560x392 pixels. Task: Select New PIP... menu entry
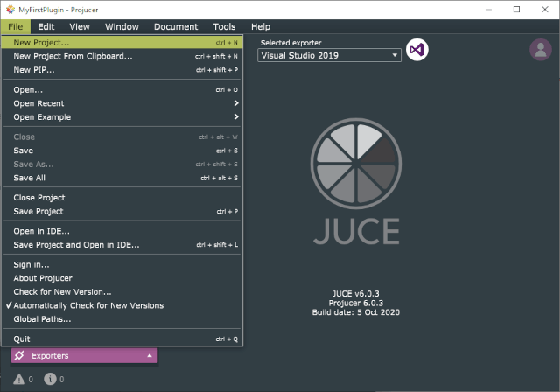pyautogui.click(x=122, y=70)
